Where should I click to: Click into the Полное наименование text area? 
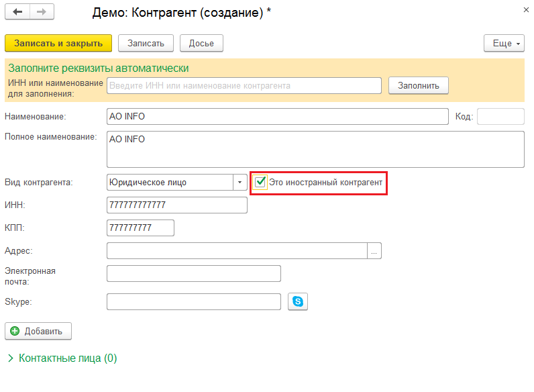pos(315,149)
